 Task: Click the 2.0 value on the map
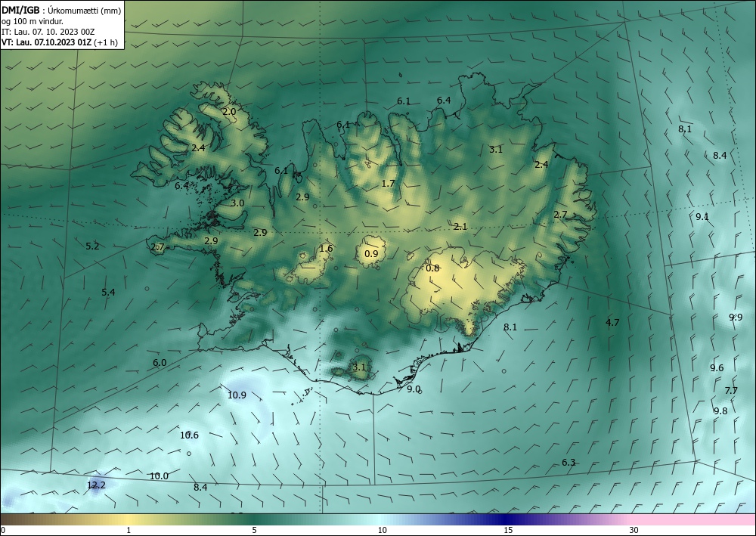point(229,111)
